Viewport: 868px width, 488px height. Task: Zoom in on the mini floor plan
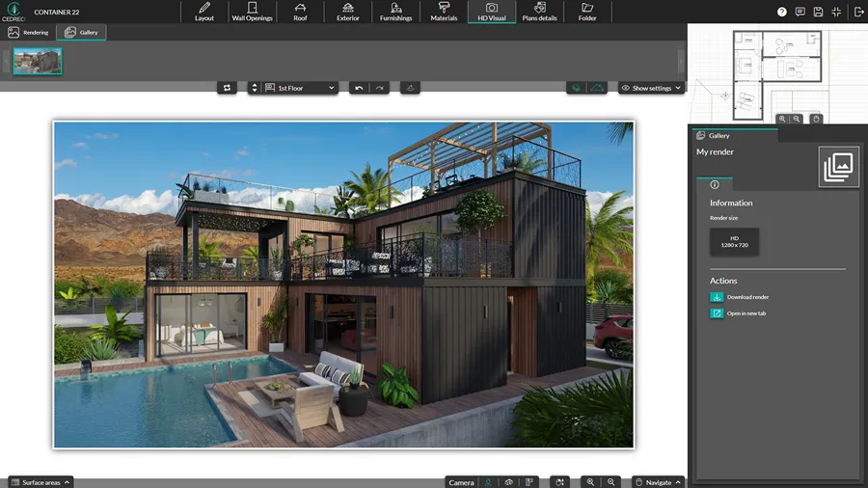782,119
